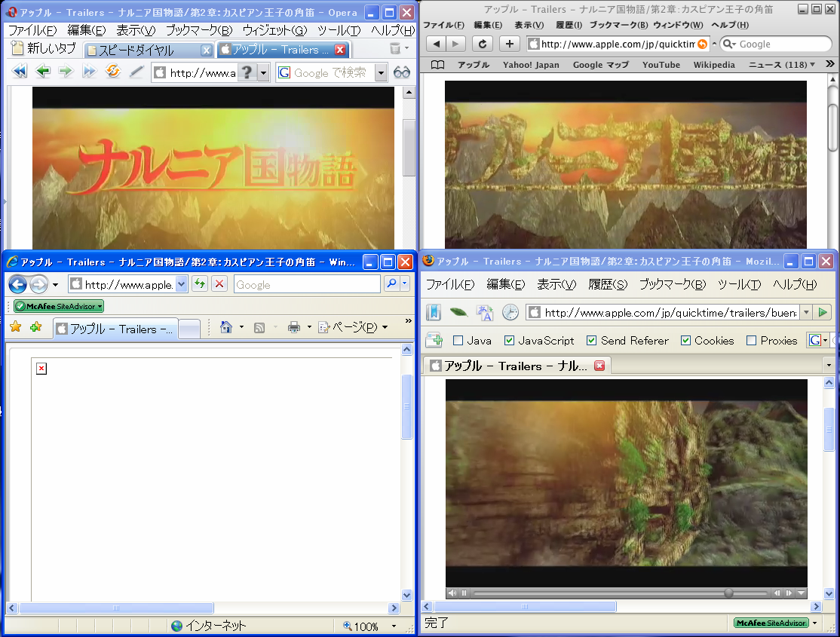
Task: Go forward in the Opera window
Action: click(x=66, y=72)
